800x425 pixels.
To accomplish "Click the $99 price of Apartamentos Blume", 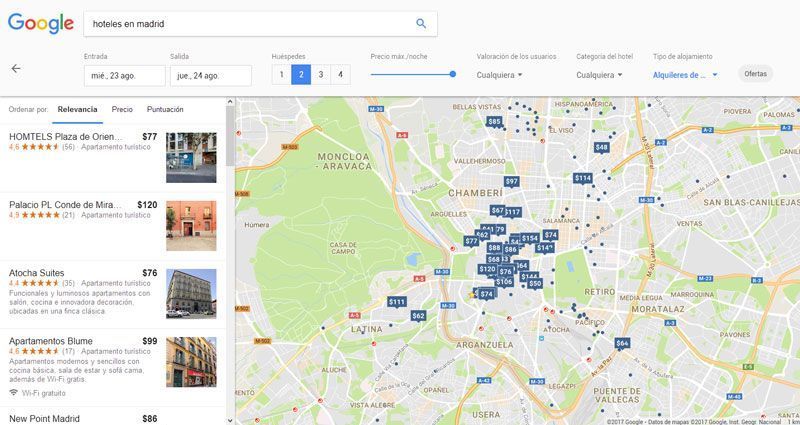I will tap(150, 341).
